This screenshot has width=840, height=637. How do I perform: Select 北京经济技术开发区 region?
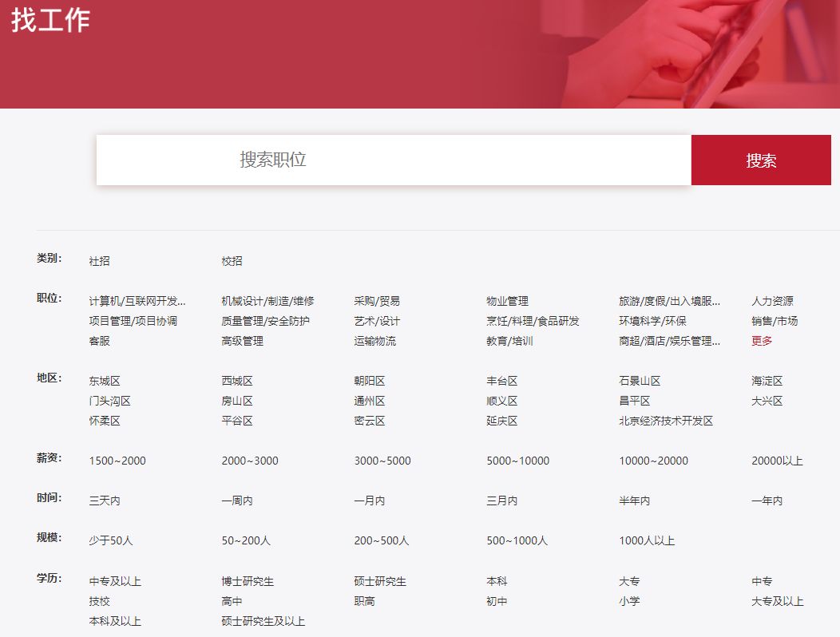665,421
